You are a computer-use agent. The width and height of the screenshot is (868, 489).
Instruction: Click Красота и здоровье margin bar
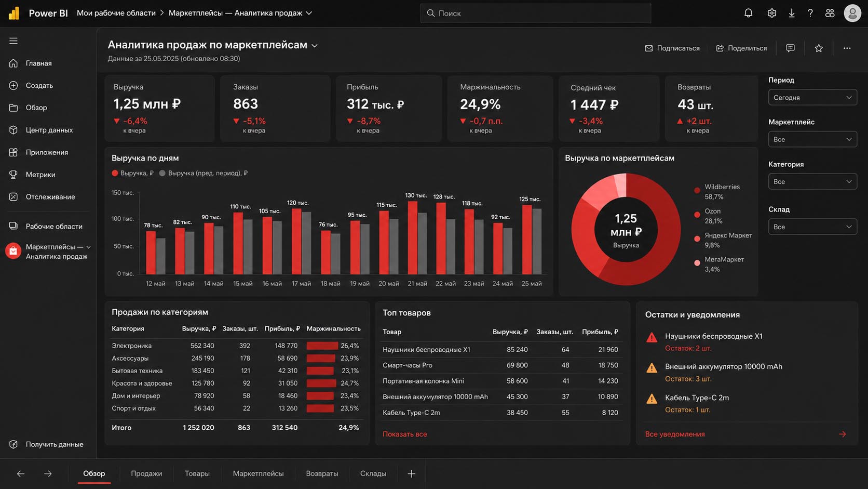click(x=321, y=383)
